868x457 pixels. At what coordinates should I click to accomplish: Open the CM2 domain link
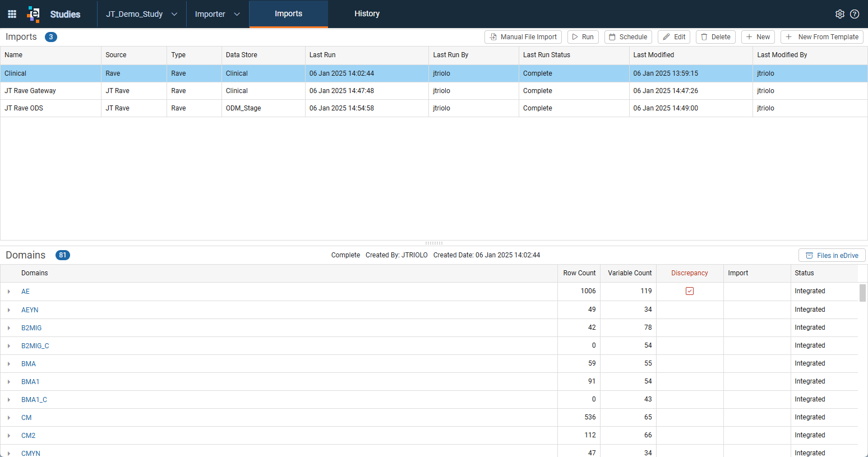click(x=28, y=436)
